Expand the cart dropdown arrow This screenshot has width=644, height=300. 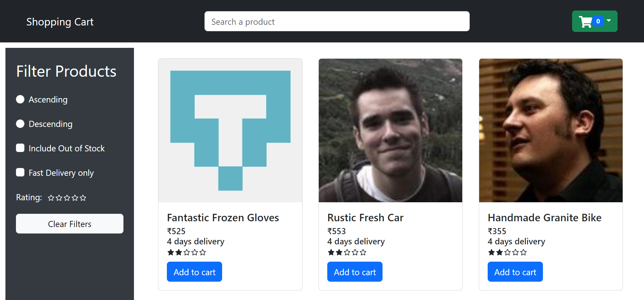click(x=609, y=21)
